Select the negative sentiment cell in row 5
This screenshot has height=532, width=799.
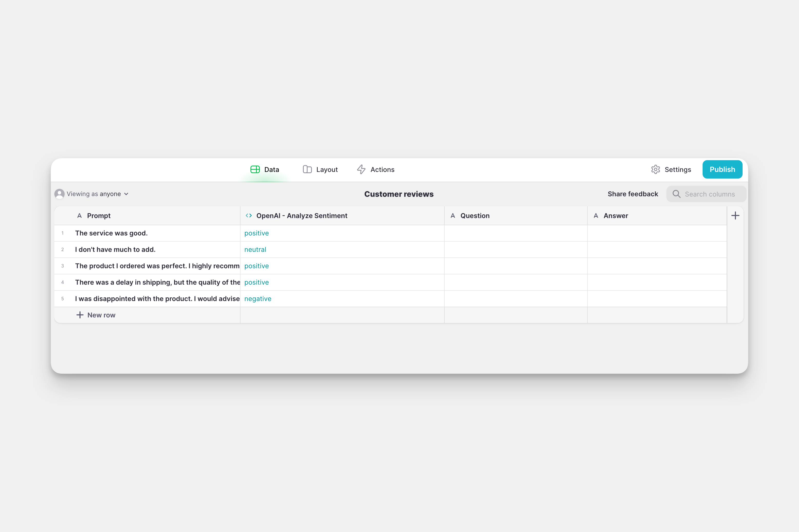(258, 299)
